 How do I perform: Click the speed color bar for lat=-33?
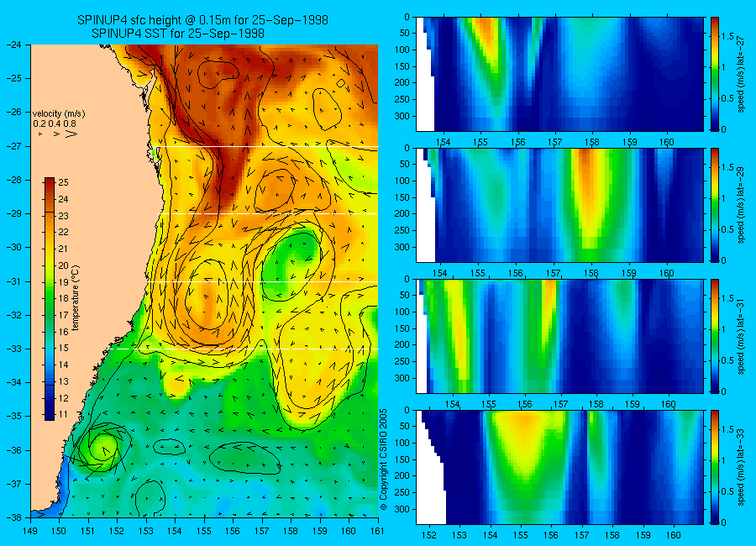tap(714, 467)
